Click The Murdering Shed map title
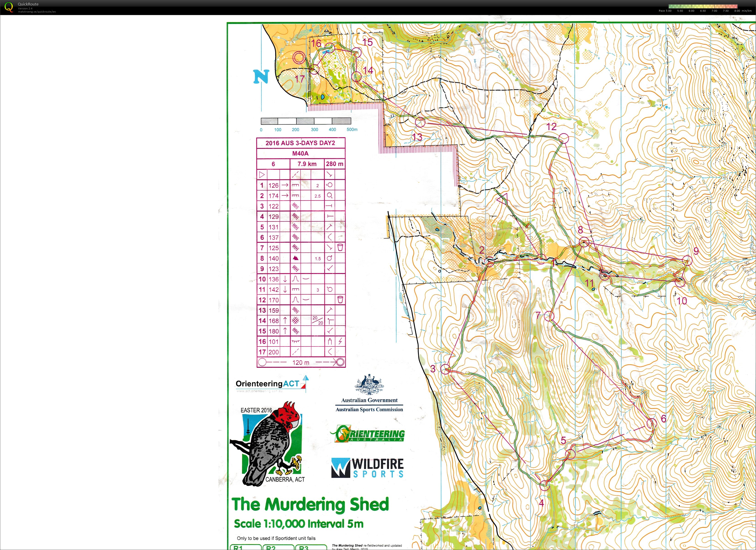The image size is (756, 550). 310,504
